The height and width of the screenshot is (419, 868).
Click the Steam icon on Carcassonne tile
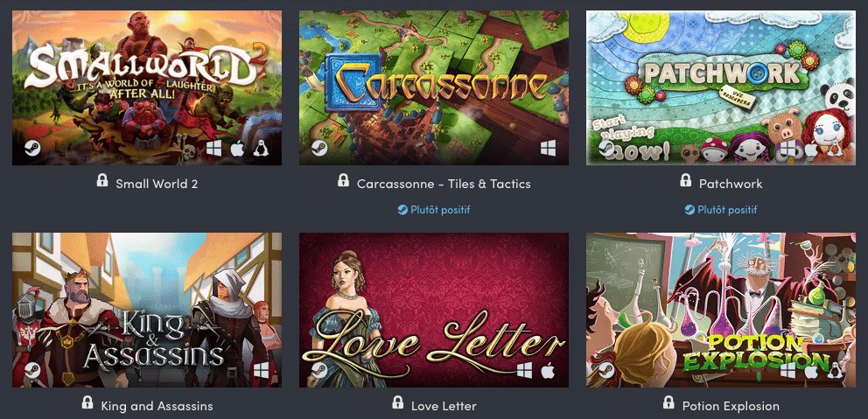tap(318, 149)
